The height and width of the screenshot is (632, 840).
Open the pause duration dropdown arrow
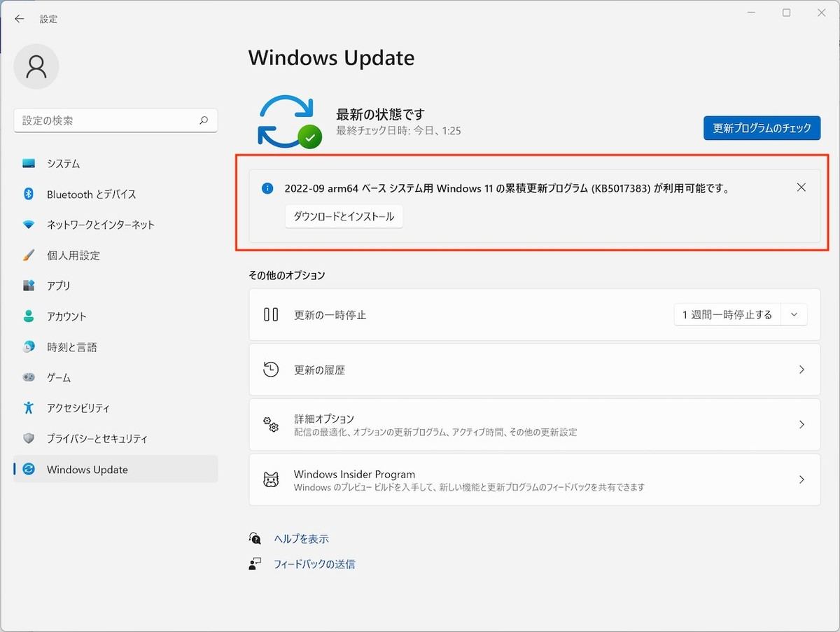click(794, 315)
